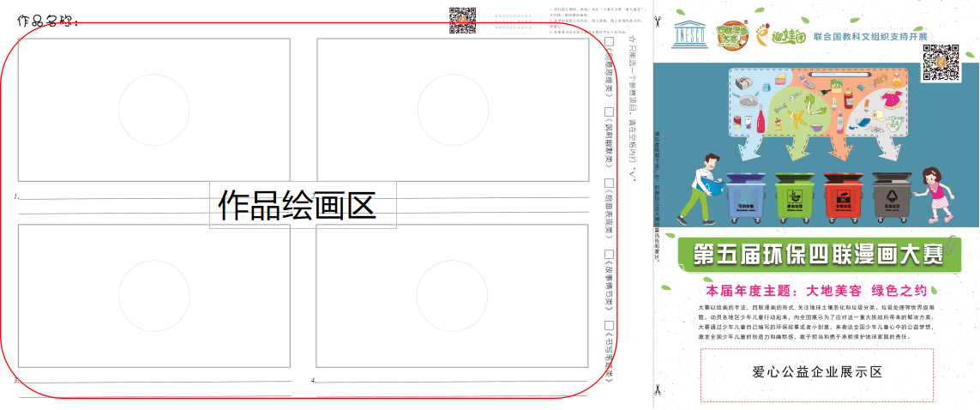Click the QR code on the poster
Screen dimensions: 980x410
click(x=940, y=63)
